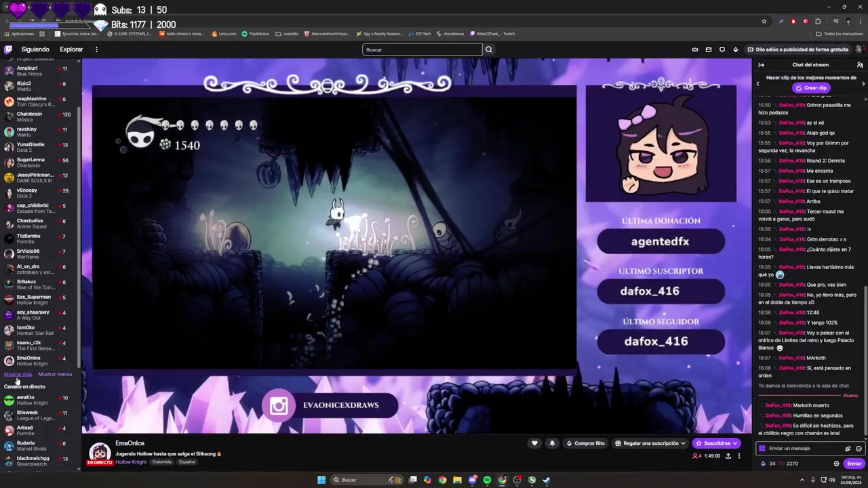868x488 pixels.
Task: Open File Explorer folder in taskbar
Action: coord(457,480)
